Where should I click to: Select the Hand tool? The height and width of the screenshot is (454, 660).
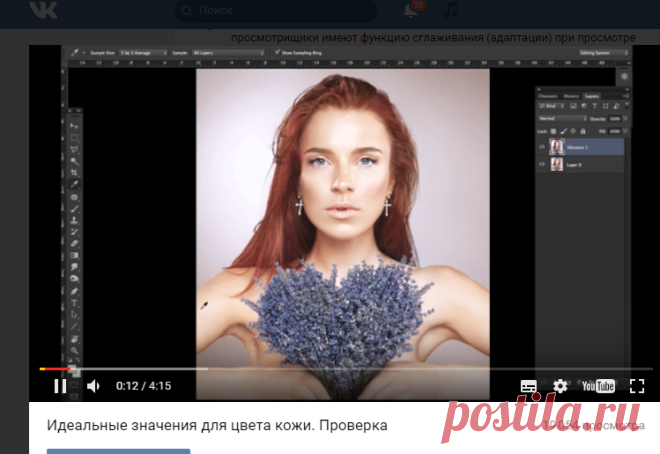(x=74, y=339)
